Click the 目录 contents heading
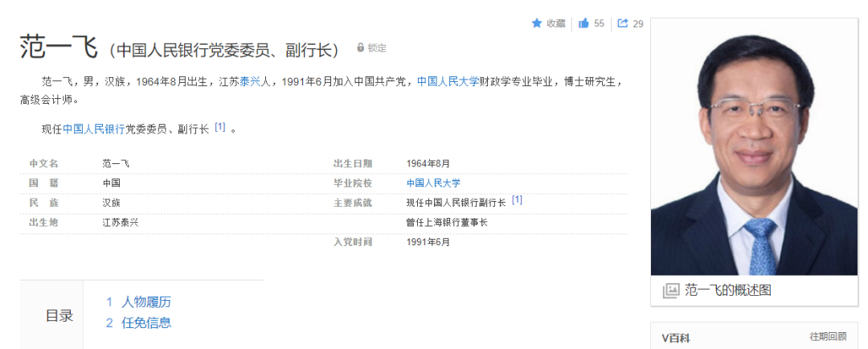The width and height of the screenshot is (868, 349). [x=59, y=316]
